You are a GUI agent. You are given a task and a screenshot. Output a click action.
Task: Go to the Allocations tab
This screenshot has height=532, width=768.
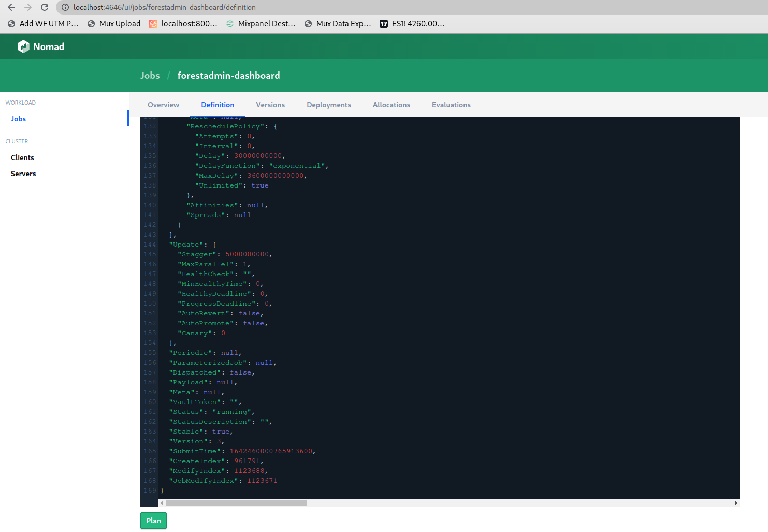tap(391, 105)
